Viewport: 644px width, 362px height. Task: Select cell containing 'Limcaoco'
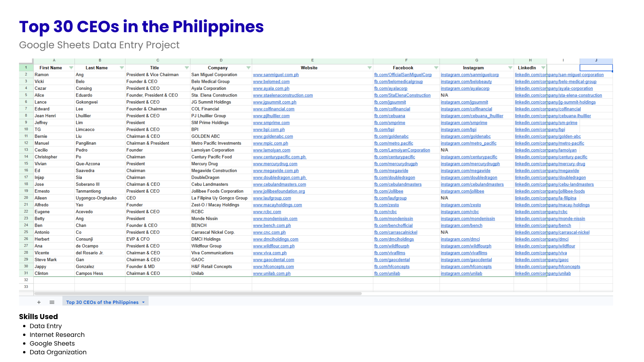(x=100, y=130)
